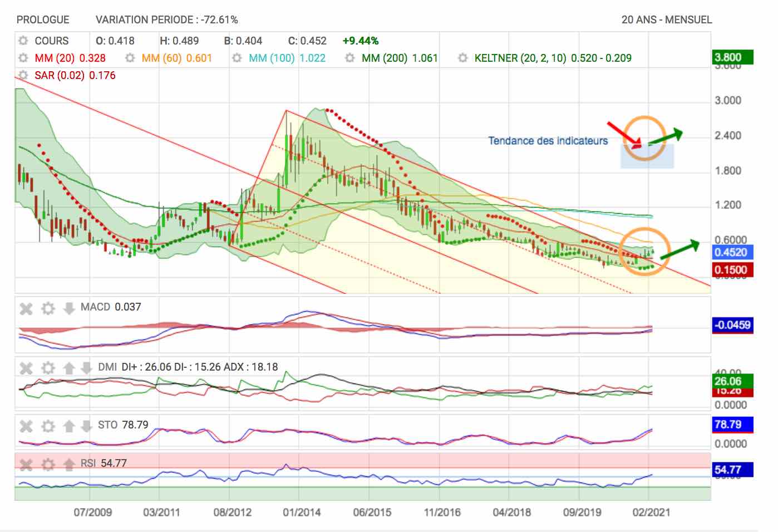Screen dimensions: 778x532
Task: Select the MM (20) 0.328 label
Action: 70,58
